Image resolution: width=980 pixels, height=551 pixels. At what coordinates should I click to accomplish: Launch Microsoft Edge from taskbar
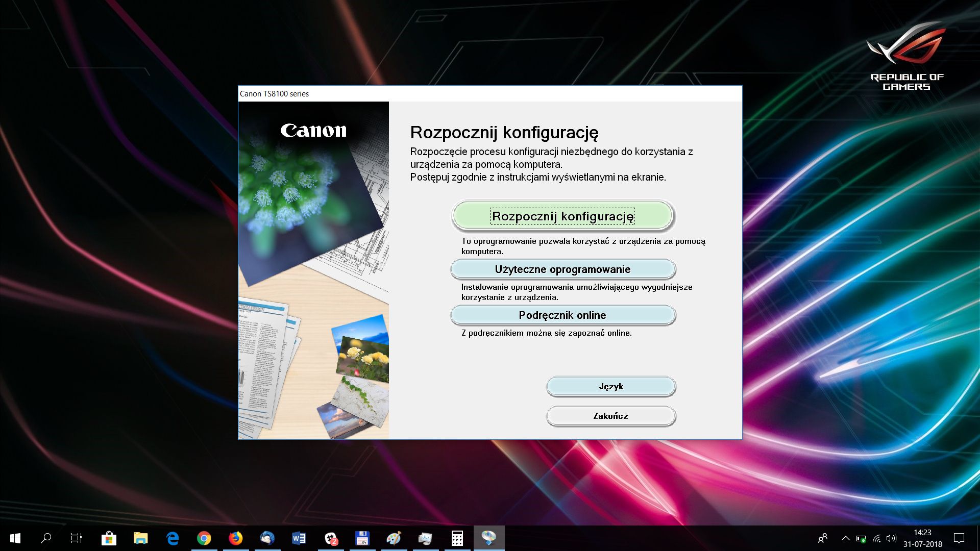pyautogui.click(x=173, y=538)
